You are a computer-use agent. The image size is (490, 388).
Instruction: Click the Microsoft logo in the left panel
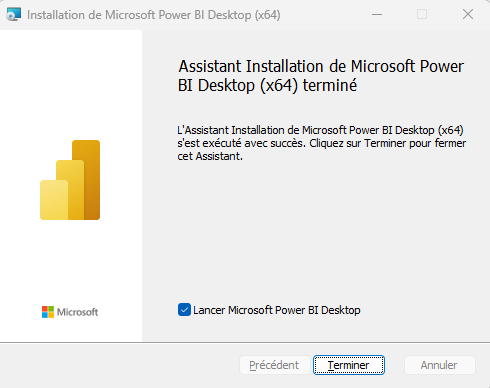70,312
